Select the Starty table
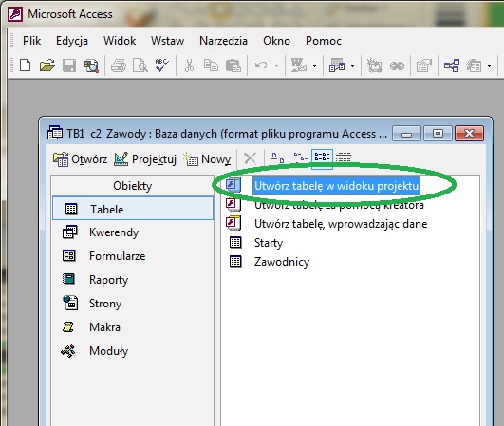504x426 pixels. [269, 243]
